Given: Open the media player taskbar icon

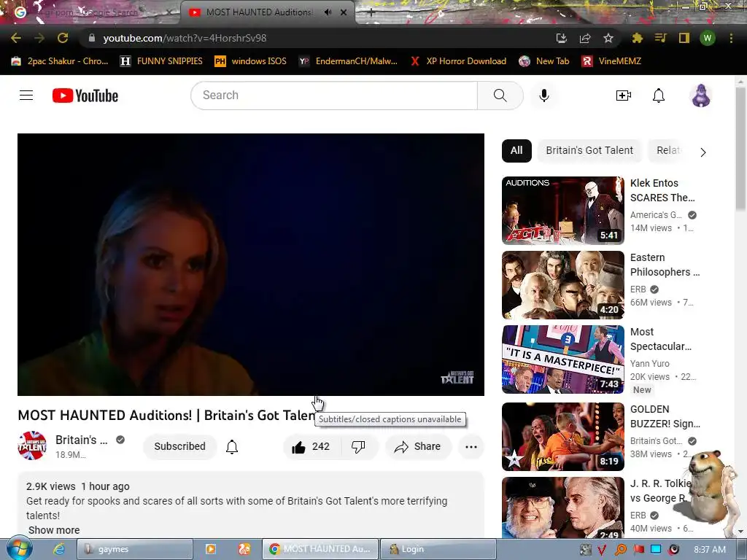Looking at the screenshot, I should (x=210, y=549).
